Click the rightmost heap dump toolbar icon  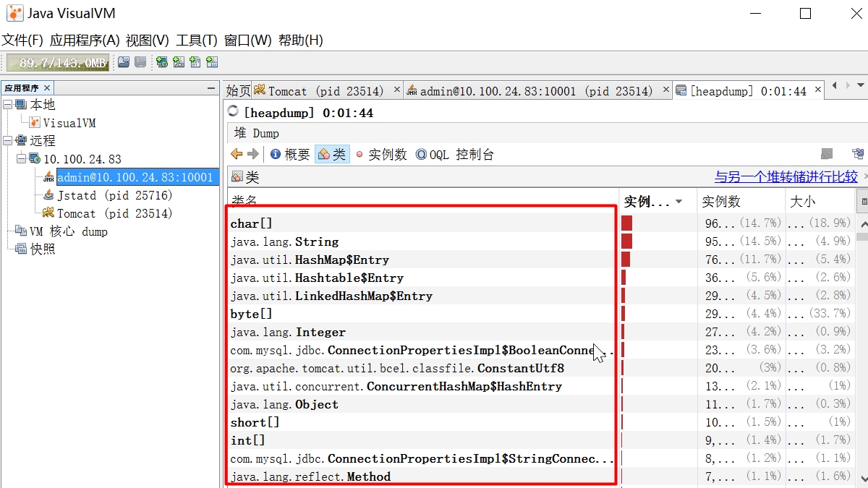point(858,154)
